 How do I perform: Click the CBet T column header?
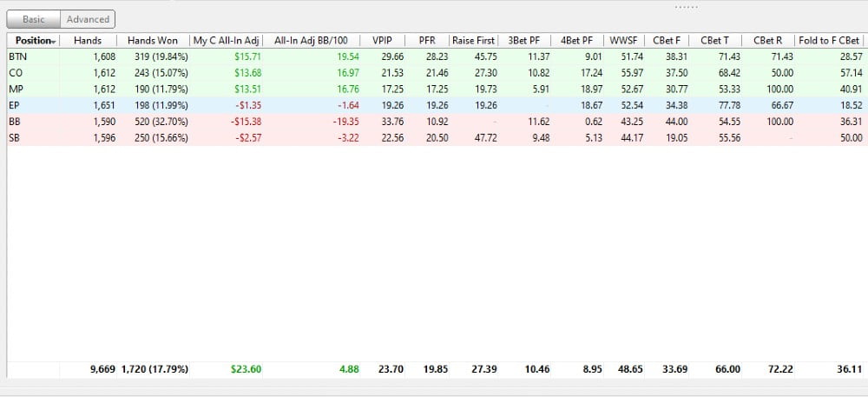[714, 41]
